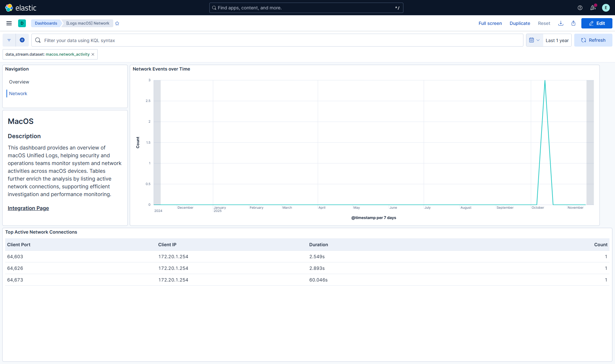Open the Last 1 year time range selector

click(x=557, y=40)
